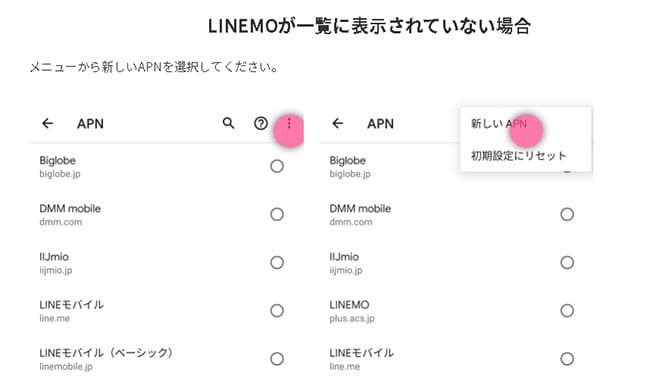Choose 新しい APN from popup menu
Image resolution: width=650 pixels, height=386 pixels.
tap(499, 124)
